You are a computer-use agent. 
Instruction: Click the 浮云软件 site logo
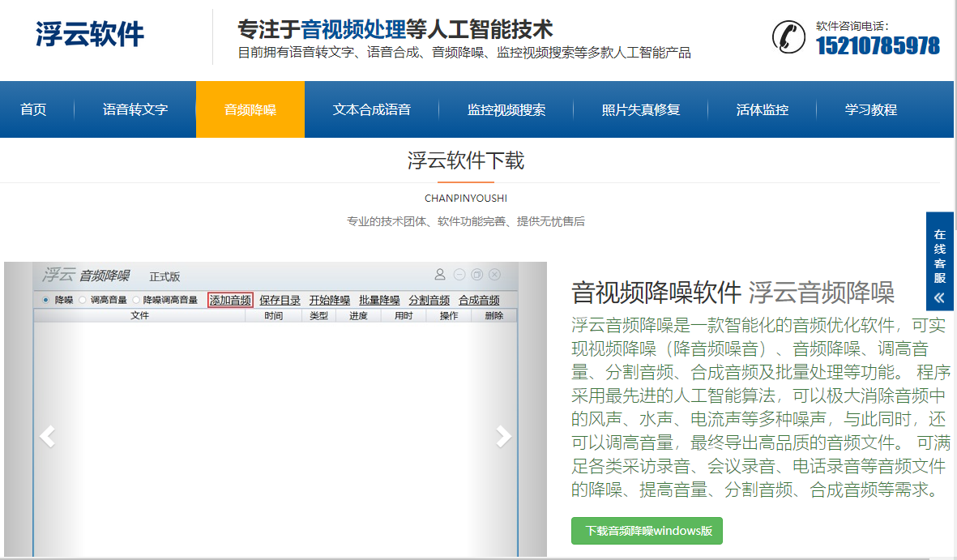pyautogui.click(x=90, y=33)
